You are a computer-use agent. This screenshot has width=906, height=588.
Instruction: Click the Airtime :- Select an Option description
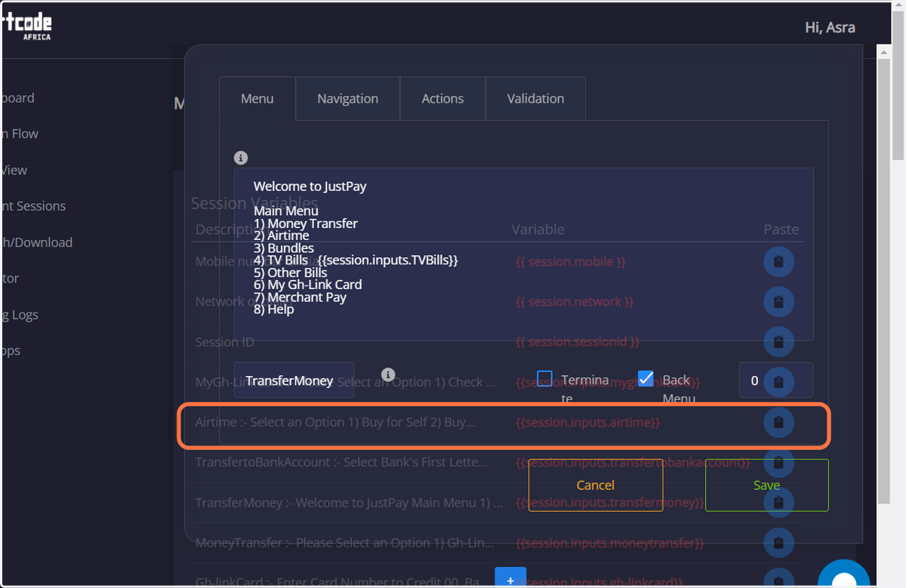(x=335, y=423)
